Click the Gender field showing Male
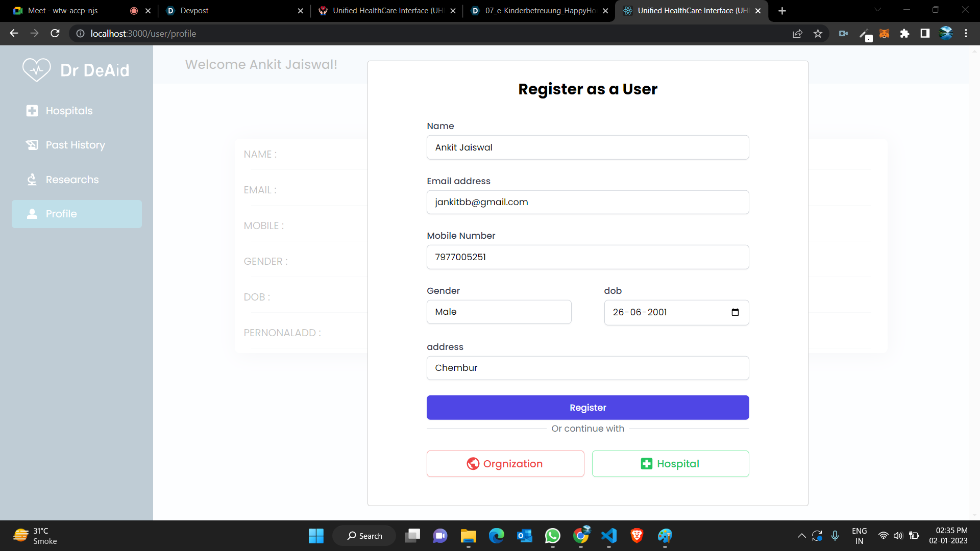The height and width of the screenshot is (551, 980). [499, 312]
